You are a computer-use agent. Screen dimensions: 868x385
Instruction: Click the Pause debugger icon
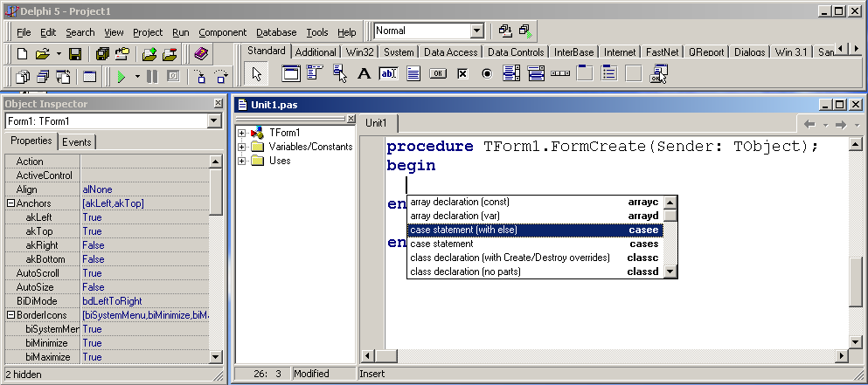point(152,76)
